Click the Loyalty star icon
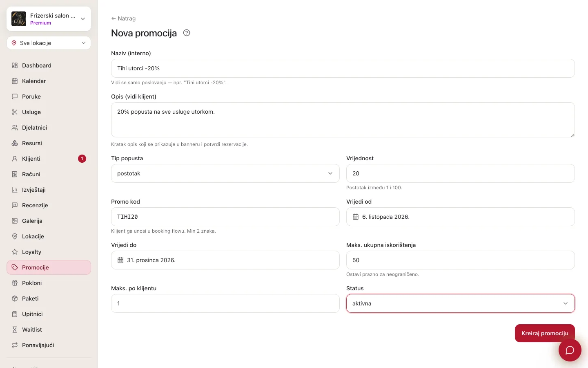Screen dimensions: 588x368 [15, 252]
